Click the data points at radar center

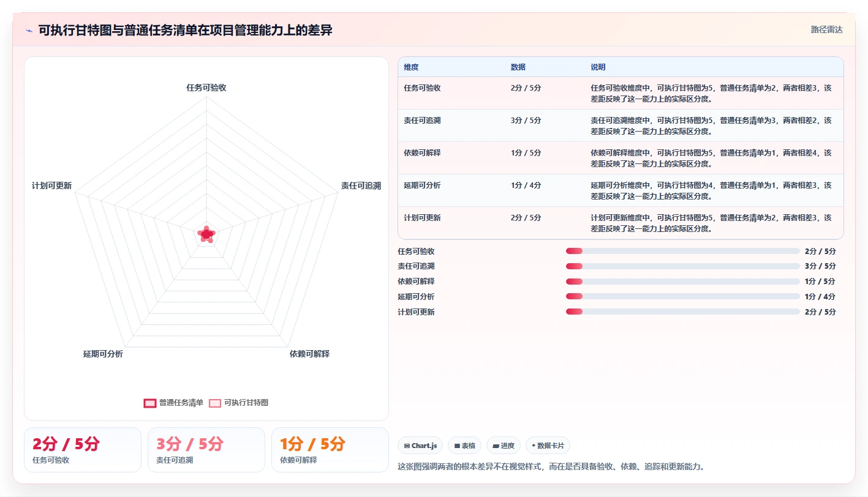click(x=206, y=234)
